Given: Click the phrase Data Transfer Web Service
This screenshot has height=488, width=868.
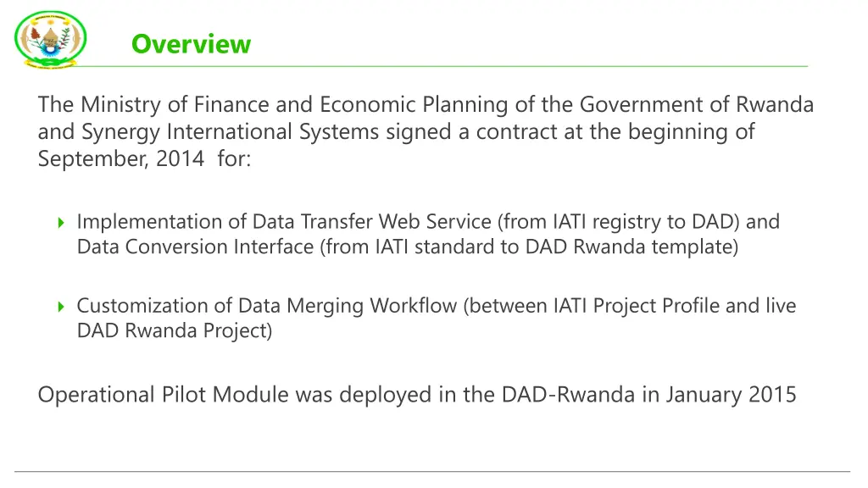Looking at the screenshot, I should 372,221.
